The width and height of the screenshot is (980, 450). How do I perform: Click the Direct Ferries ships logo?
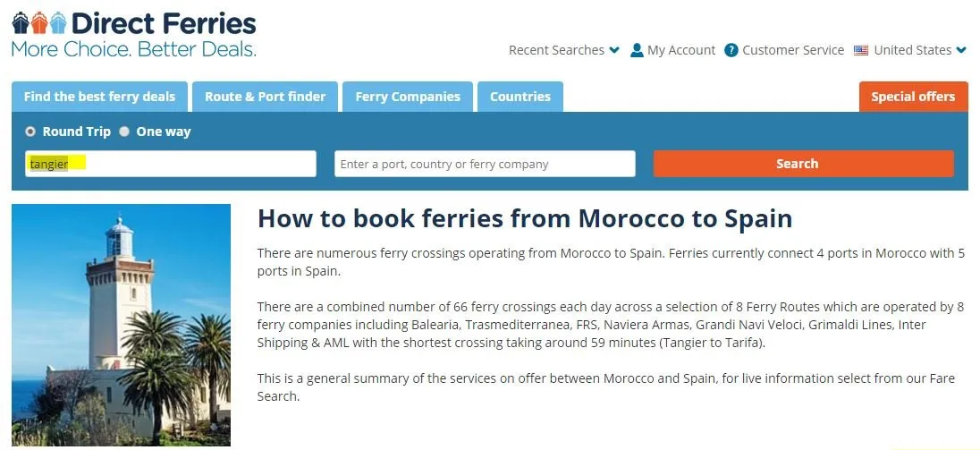point(38,22)
